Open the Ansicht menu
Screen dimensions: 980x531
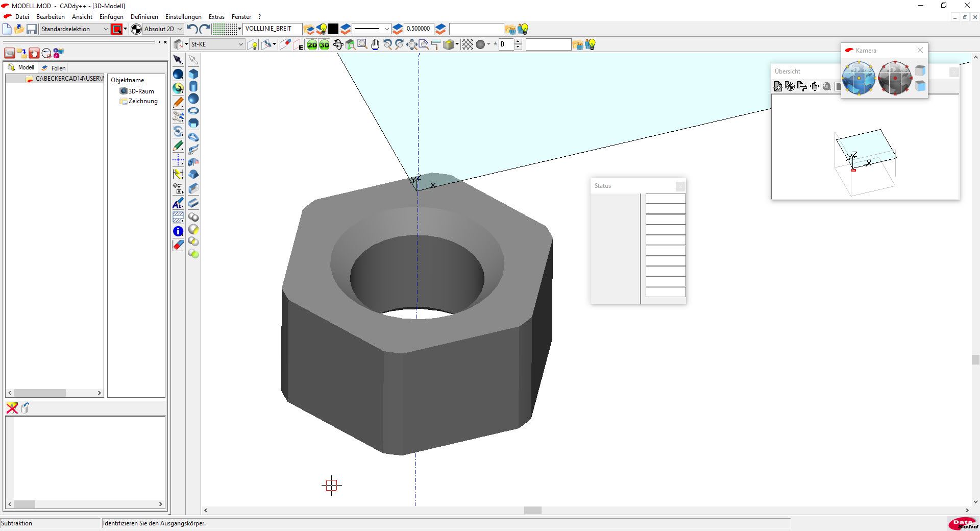click(82, 17)
